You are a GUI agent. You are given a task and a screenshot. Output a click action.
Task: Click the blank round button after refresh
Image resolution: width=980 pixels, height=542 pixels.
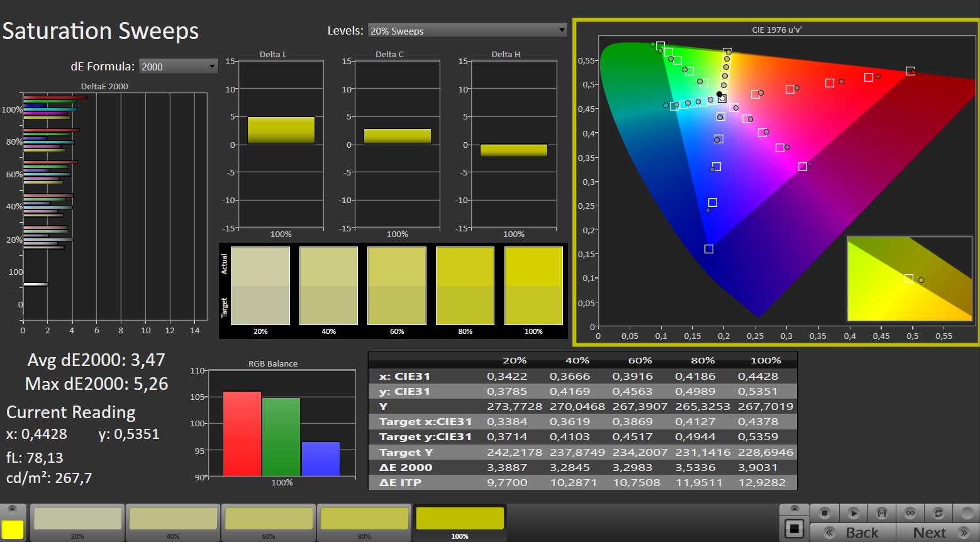pos(966,513)
